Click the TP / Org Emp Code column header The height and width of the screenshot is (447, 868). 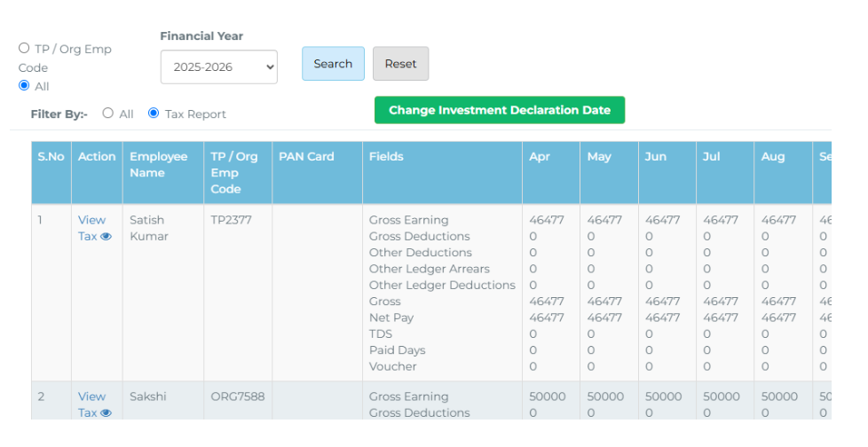(233, 172)
